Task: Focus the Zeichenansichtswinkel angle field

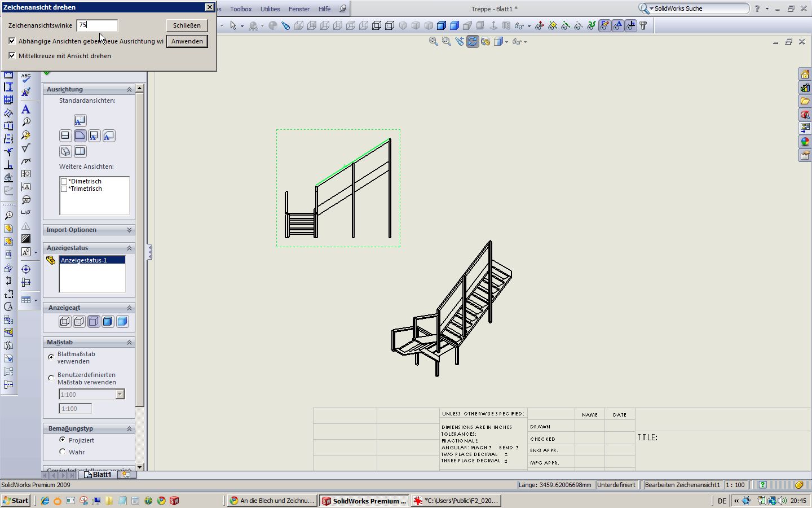Action: pyautogui.click(x=97, y=25)
